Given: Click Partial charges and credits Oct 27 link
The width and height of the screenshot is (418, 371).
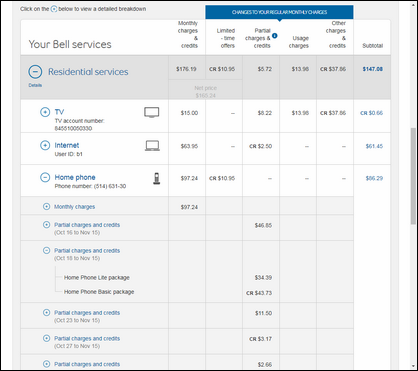Looking at the screenshot, I should pos(87,338).
